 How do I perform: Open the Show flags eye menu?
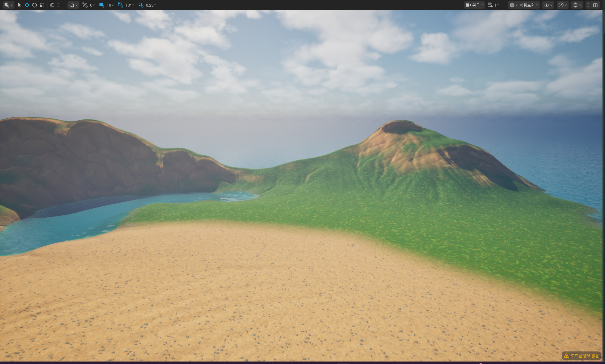(x=548, y=5)
